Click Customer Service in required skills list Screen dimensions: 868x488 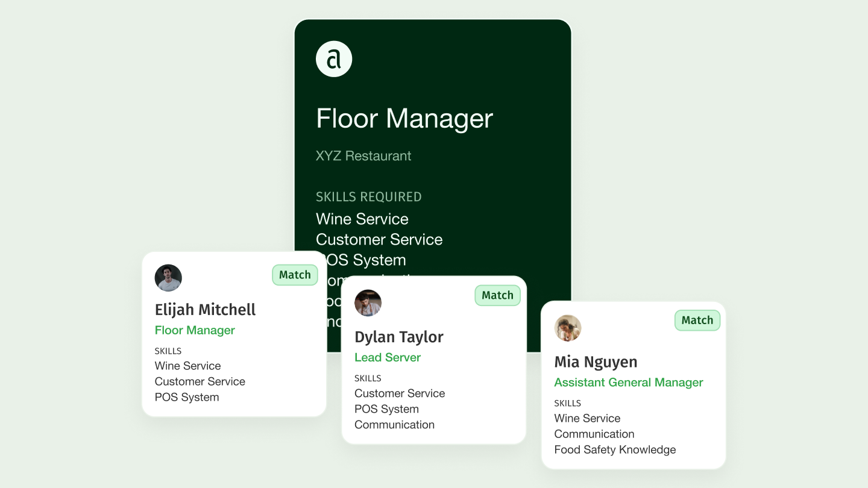pyautogui.click(x=379, y=239)
